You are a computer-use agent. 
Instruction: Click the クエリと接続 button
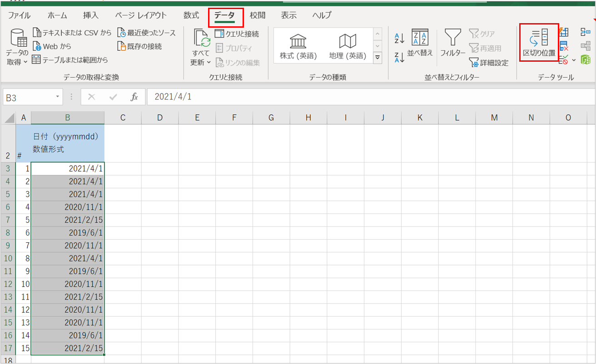pyautogui.click(x=237, y=34)
